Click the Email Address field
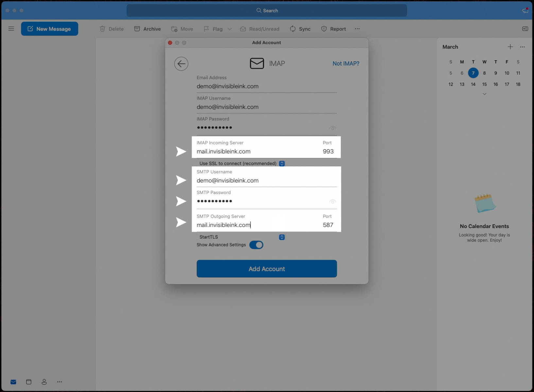Screen dimensions: 534x392 click(267, 86)
